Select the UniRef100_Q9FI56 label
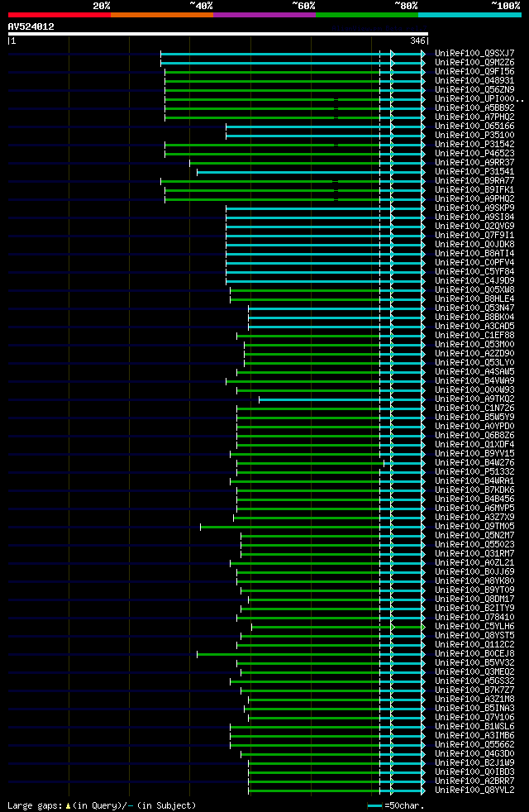This screenshot has width=529, height=812. click(474, 71)
